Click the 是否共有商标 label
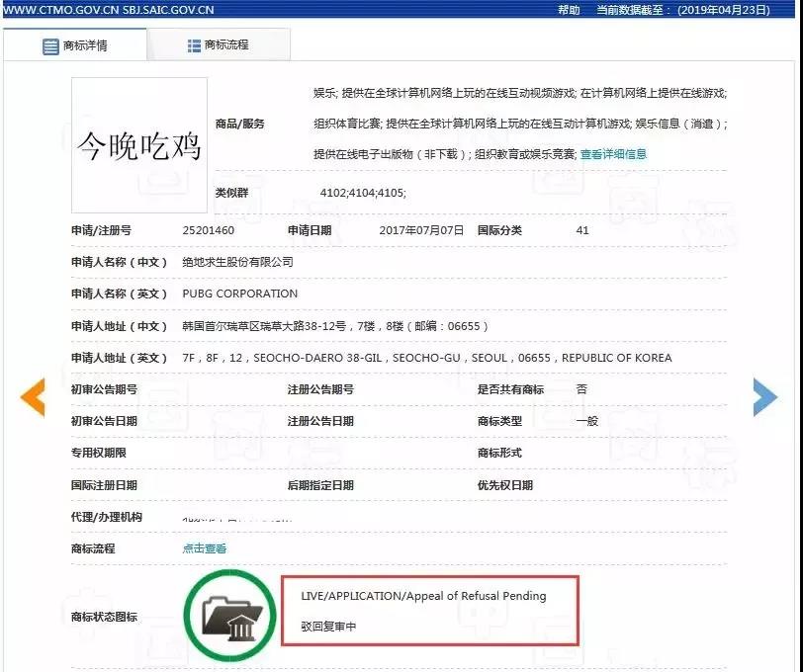Image resolution: width=803 pixels, height=672 pixels. tap(510, 389)
